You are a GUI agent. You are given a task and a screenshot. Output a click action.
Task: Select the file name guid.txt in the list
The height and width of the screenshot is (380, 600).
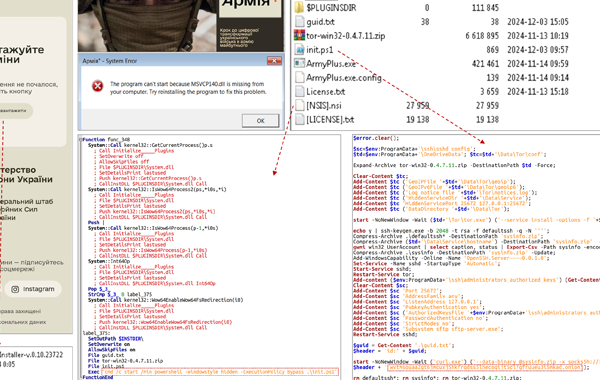[320, 22]
